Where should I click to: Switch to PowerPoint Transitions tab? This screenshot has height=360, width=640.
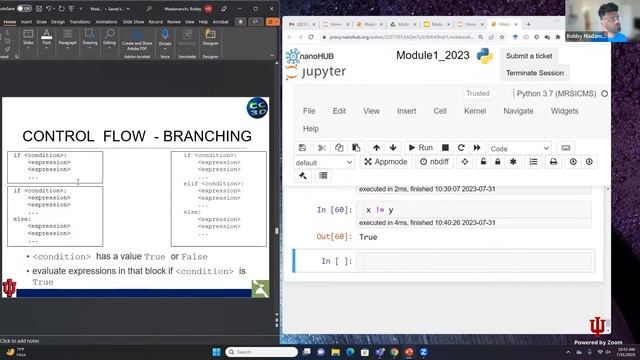[x=80, y=22]
